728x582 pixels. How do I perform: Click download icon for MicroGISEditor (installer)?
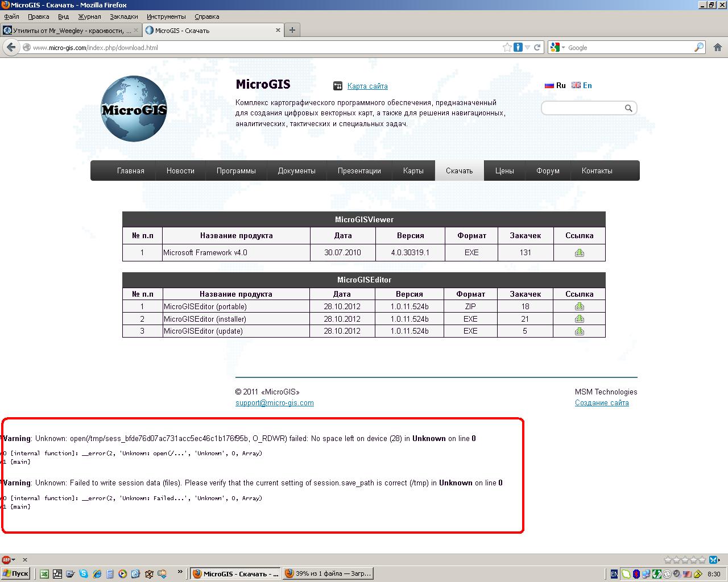579,319
